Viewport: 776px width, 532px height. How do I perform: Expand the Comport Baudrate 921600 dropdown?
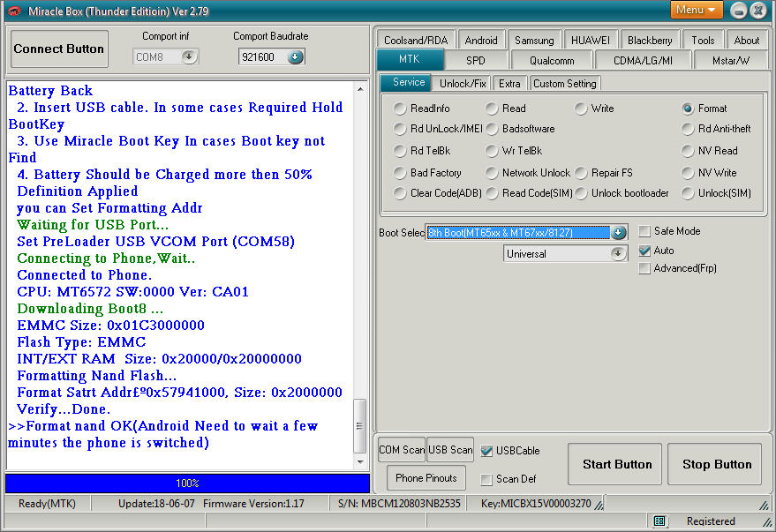(x=295, y=56)
